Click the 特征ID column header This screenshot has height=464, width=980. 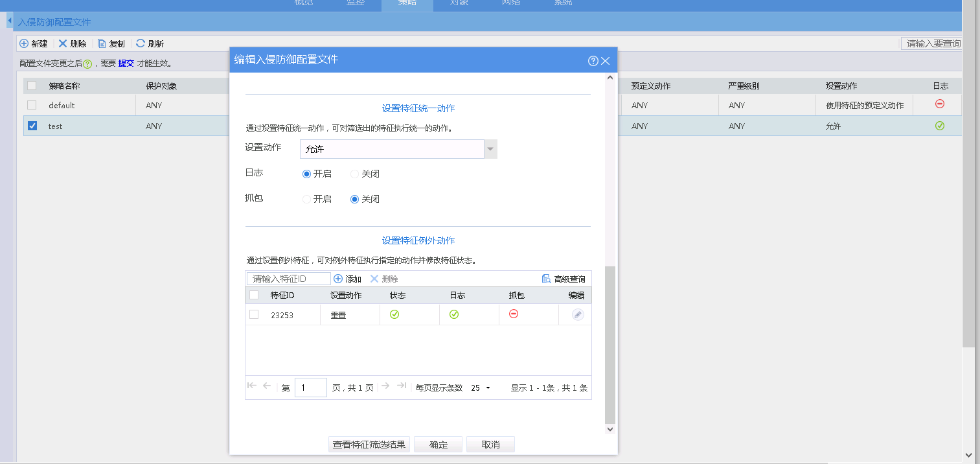282,296
